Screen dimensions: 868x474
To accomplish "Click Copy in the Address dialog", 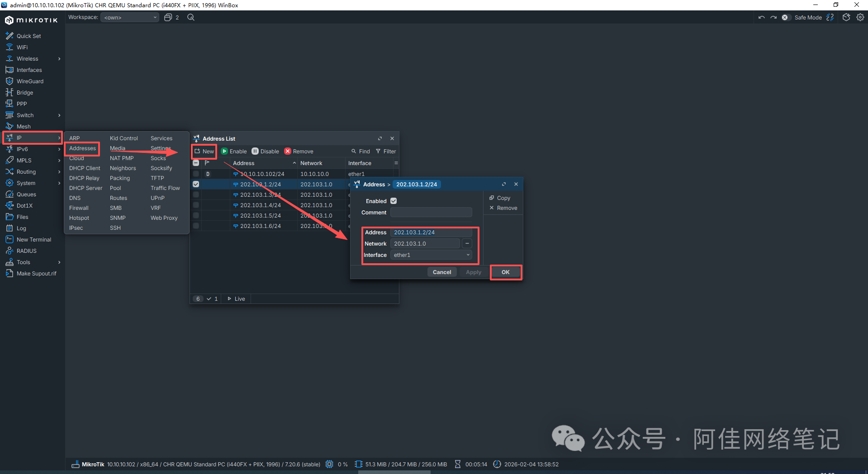I will pyautogui.click(x=500, y=198).
